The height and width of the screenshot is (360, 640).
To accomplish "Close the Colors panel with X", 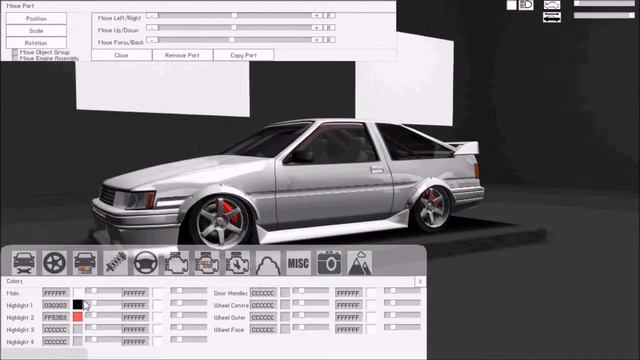I will [x=420, y=281].
